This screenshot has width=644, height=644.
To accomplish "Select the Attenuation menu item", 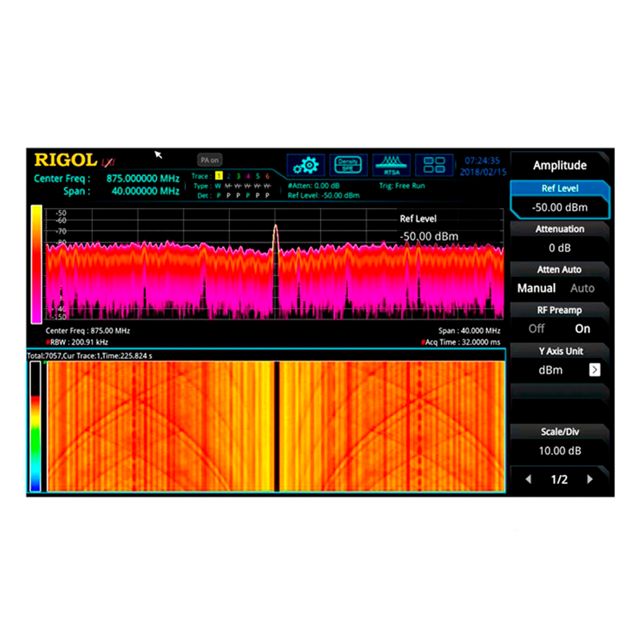I will pos(560,239).
